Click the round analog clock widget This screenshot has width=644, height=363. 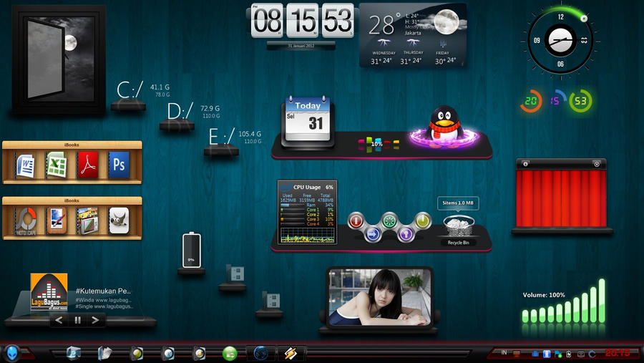(x=560, y=41)
